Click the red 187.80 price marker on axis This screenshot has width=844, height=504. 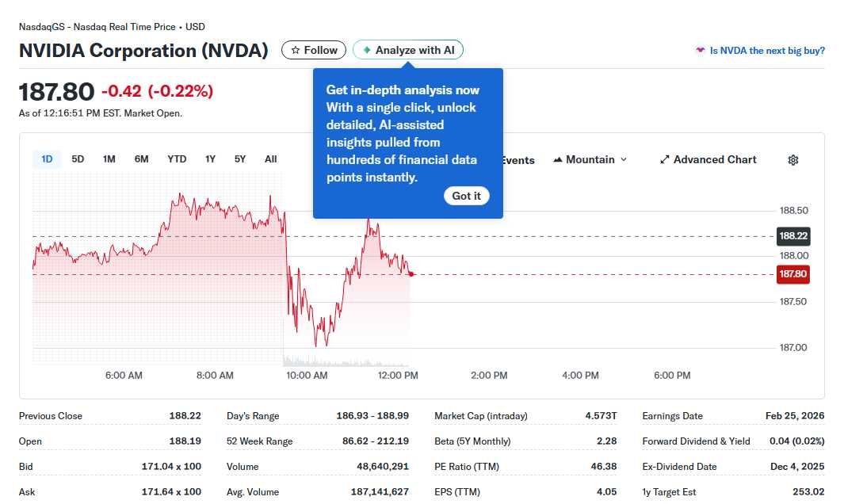point(792,274)
